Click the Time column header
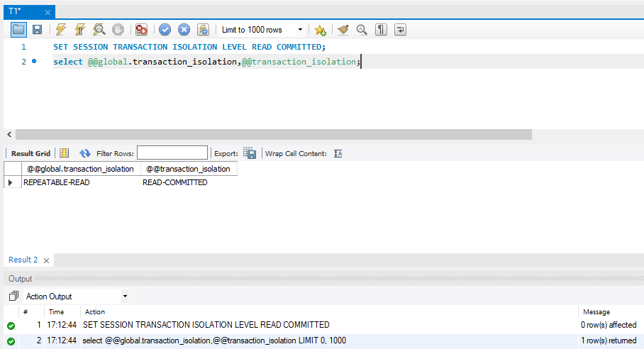The height and width of the screenshot is (349, 644). tap(56, 312)
